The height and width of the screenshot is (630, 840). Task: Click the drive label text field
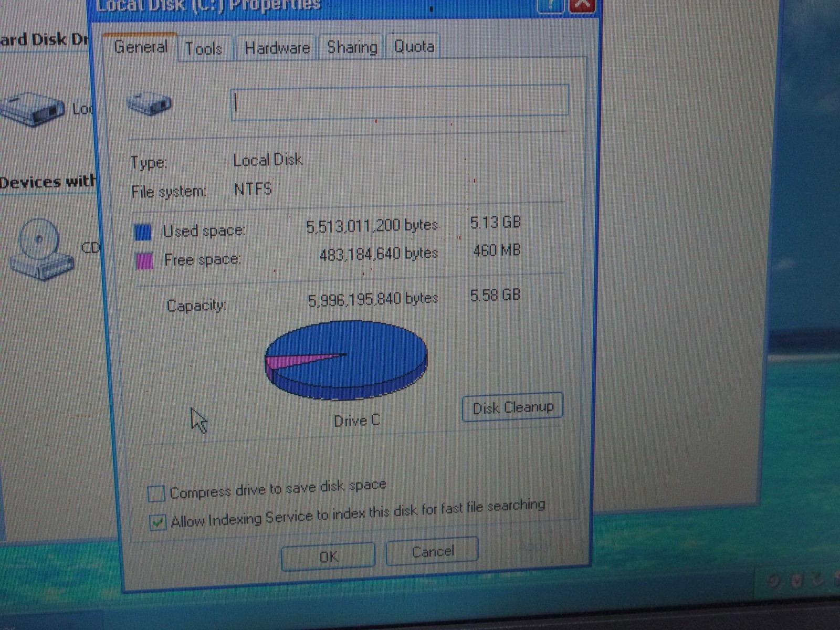(x=400, y=102)
